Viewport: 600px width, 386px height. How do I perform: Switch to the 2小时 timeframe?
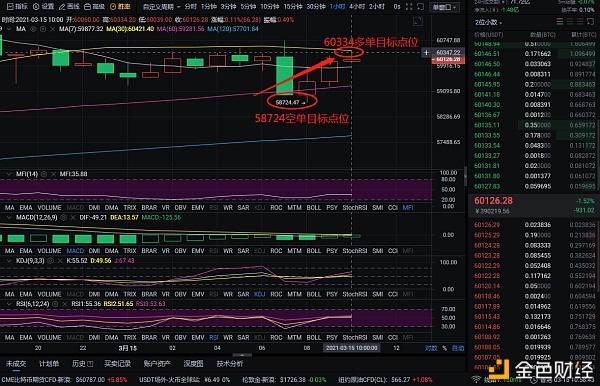377,7
